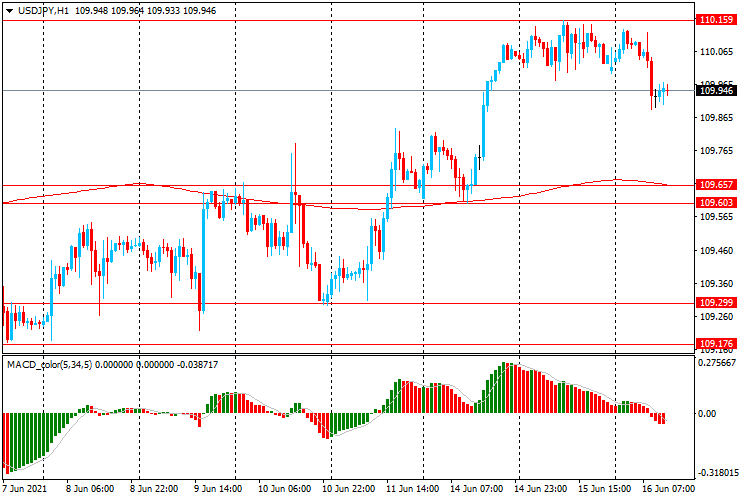
Task: Open the triangle menu beside USDJPY,H1
Action: point(9,11)
